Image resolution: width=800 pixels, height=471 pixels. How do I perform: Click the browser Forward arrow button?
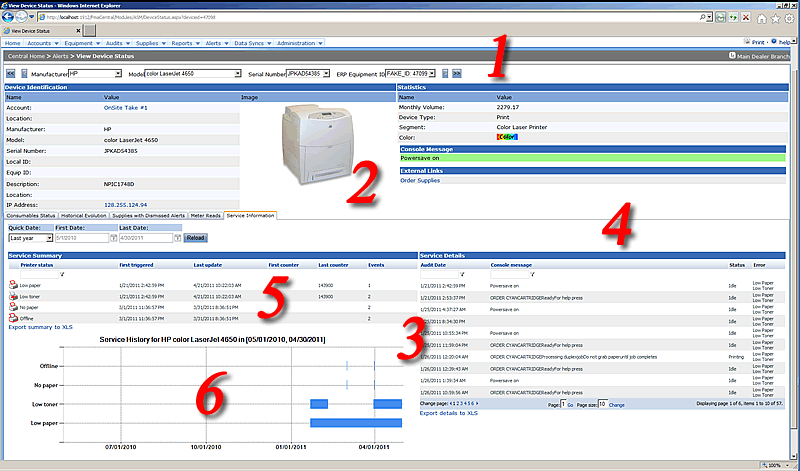click(x=21, y=17)
